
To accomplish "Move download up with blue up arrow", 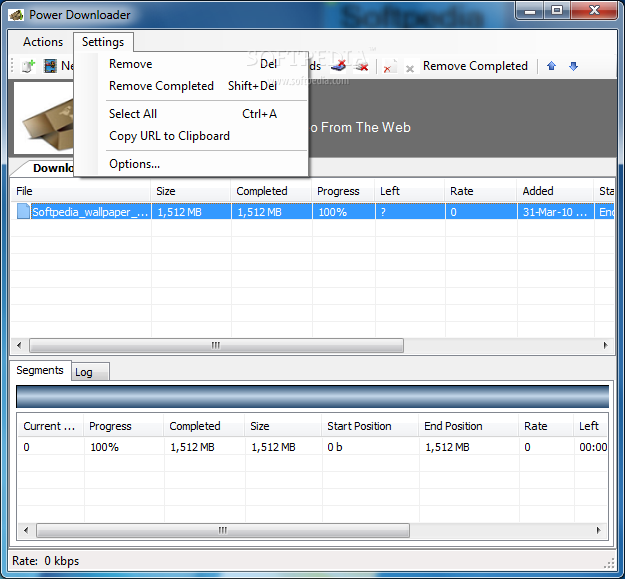I will tap(551, 66).
